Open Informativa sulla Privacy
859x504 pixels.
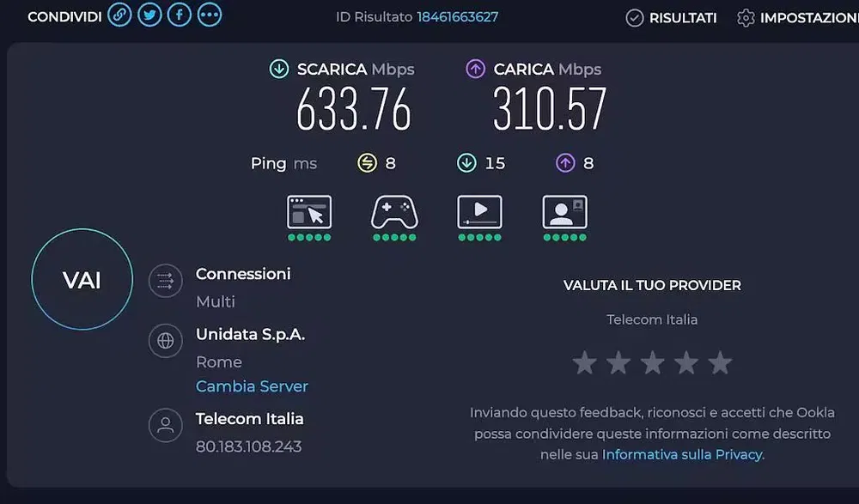[x=682, y=454]
